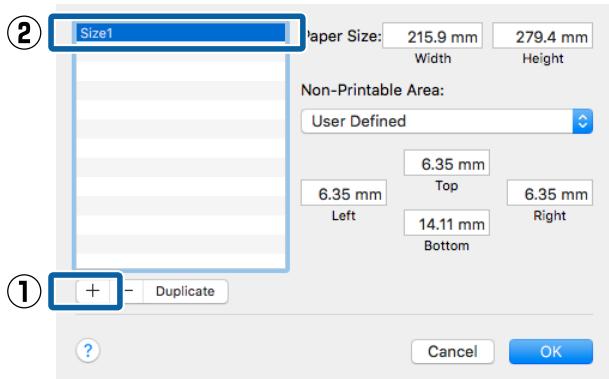Viewport: 609px width, 379px height.
Task: Cancel the custom paper size dialog
Action: coord(452,352)
